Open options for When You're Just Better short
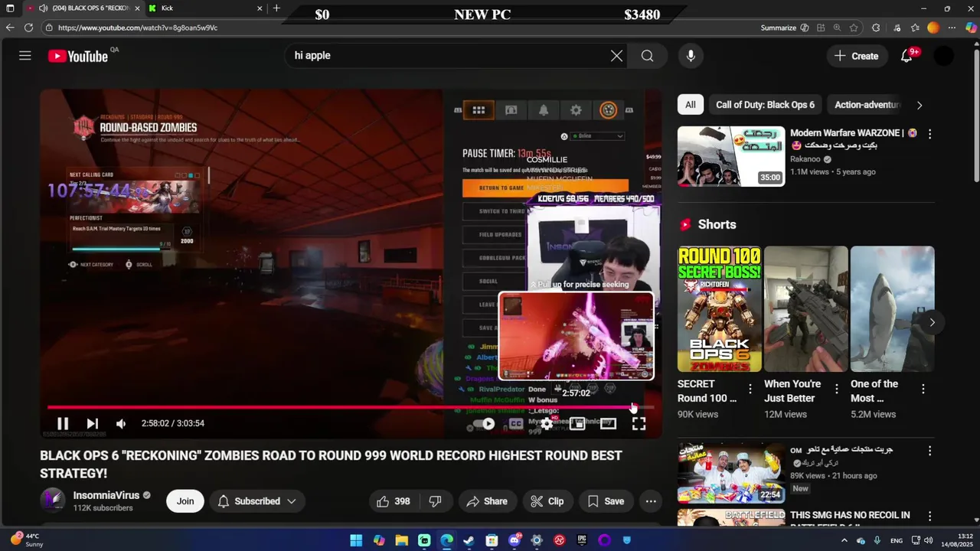 click(836, 389)
